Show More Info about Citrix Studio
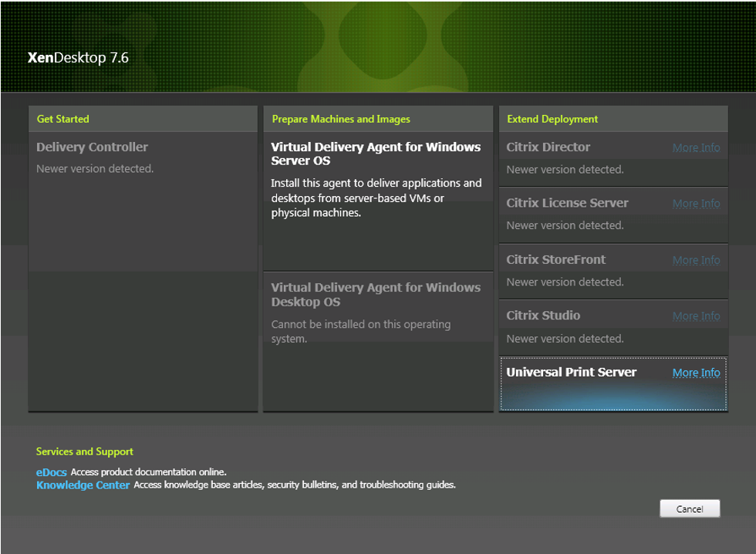Screen dimensions: 756x554 coord(696,316)
